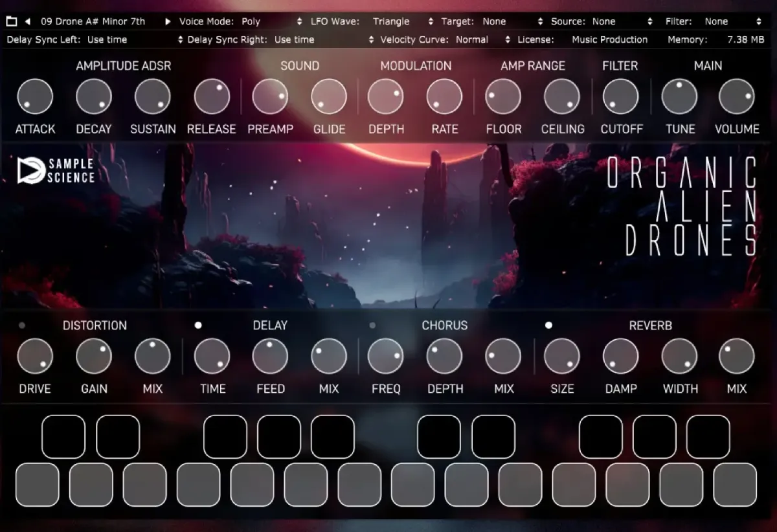Play the lower-octave D# black key pad
This screenshot has height=532, width=777.
pos(118,437)
